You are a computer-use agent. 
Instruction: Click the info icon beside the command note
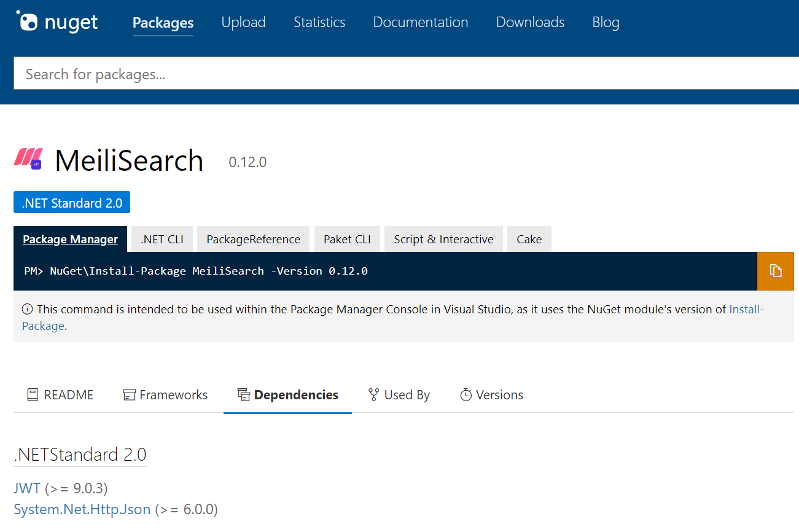coord(27,309)
